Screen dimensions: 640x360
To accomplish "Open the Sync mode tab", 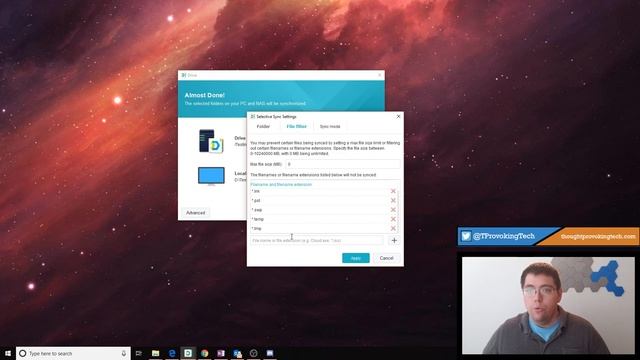I will click(x=330, y=127).
